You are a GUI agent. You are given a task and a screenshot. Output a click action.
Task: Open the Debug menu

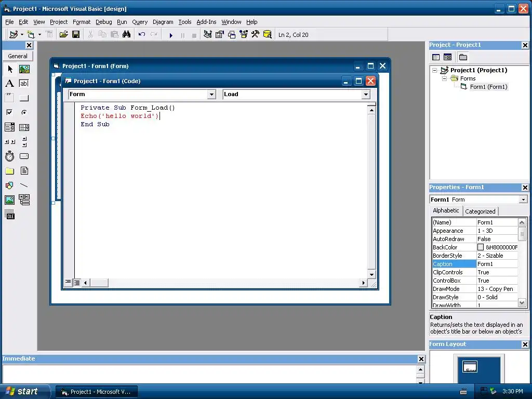pos(104,22)
